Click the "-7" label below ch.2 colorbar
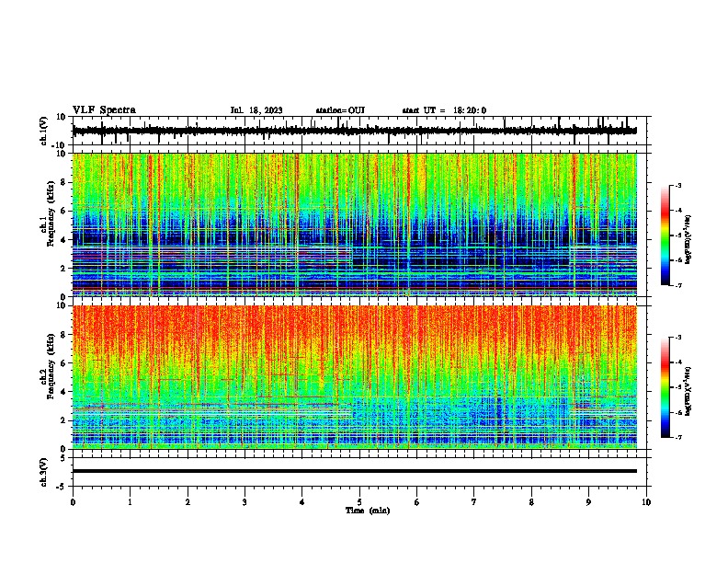The width and height of the screenshot is (728, 563). pyautogui.click(x=678, y=437)
